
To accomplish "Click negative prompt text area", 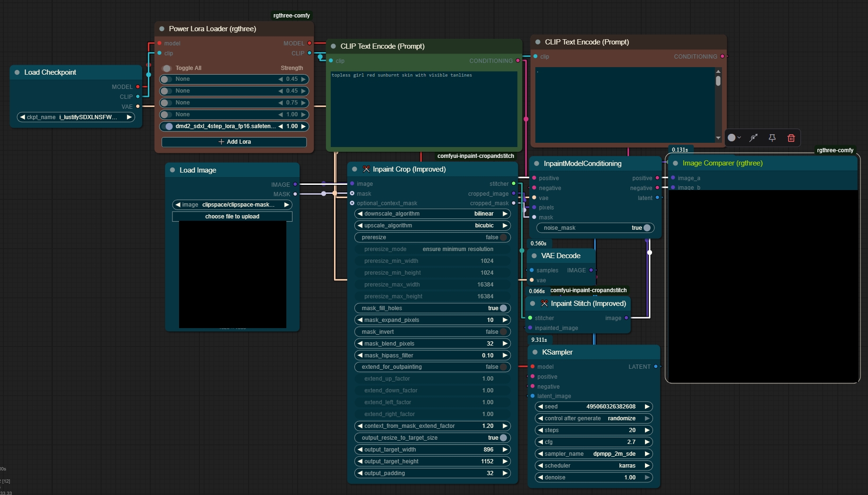I will click(x=625, y=104).
